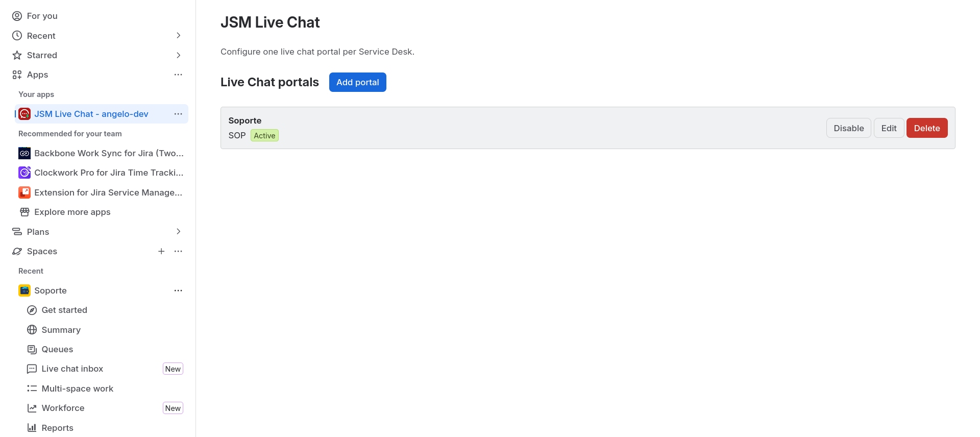Open more actions for JSM Live Chat app
This screenshot has width=980, height=437.
pos(178,114)
